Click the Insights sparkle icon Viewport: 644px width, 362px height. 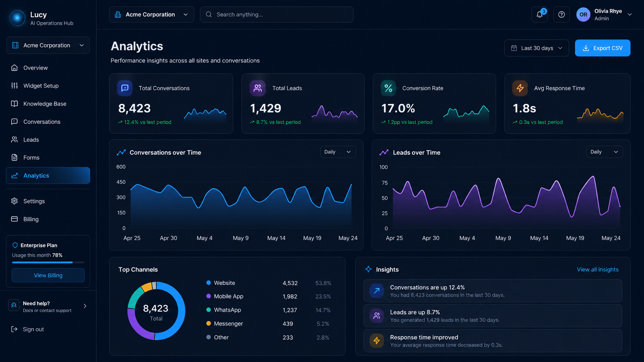(369, 269)
